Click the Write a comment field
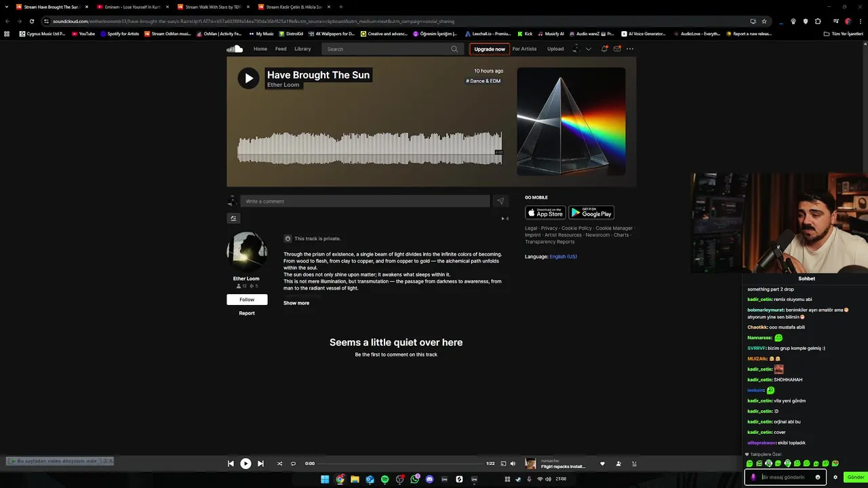Image resolution: width=868 pixels, height=488 pixels. 365,201
